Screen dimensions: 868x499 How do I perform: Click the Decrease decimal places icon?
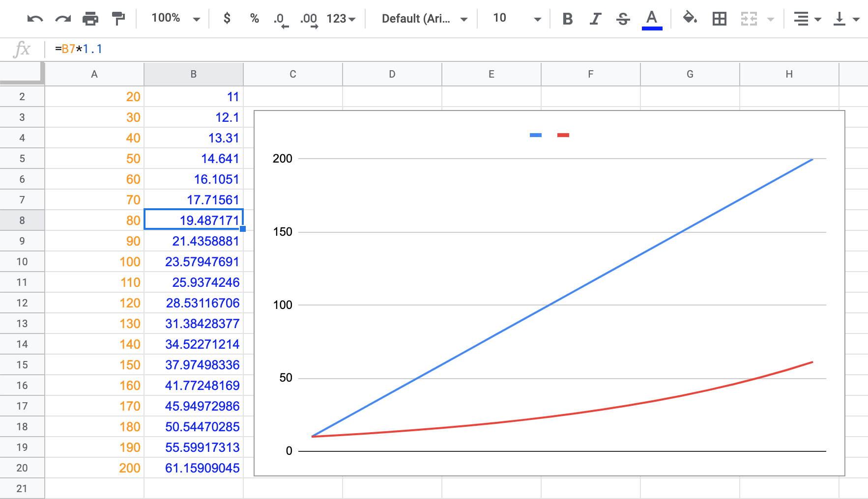point(281,20)
